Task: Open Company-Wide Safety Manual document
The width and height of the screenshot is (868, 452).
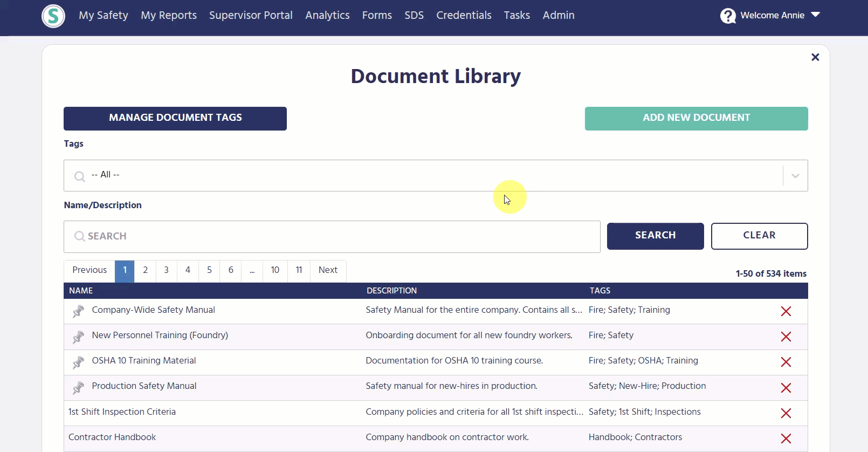Action: click(153, 310)
